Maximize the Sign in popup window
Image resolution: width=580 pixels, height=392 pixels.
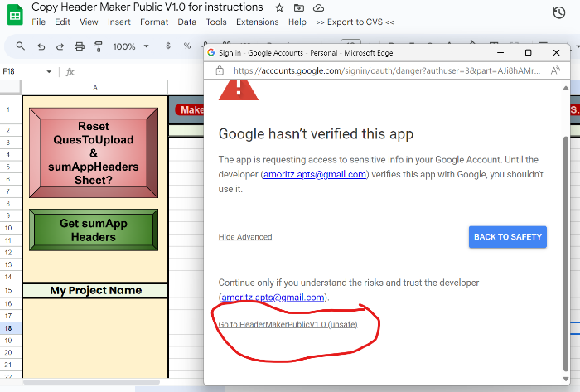[x=529, y=52]
